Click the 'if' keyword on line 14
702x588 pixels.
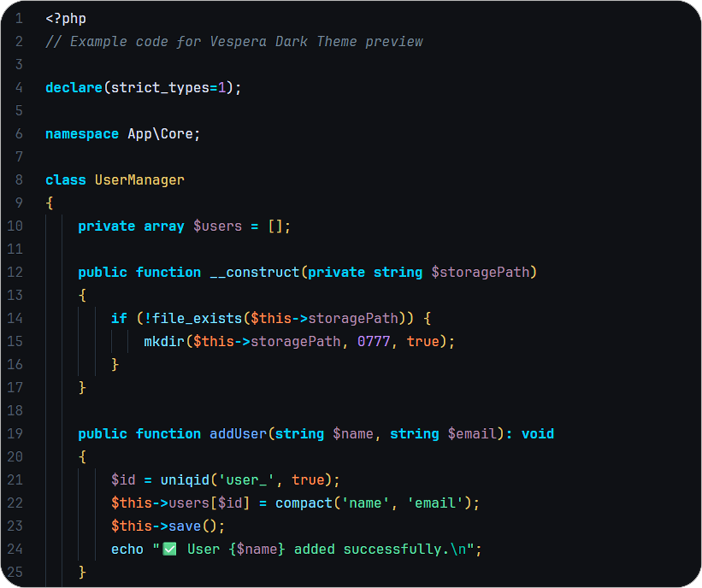point(119,318)
